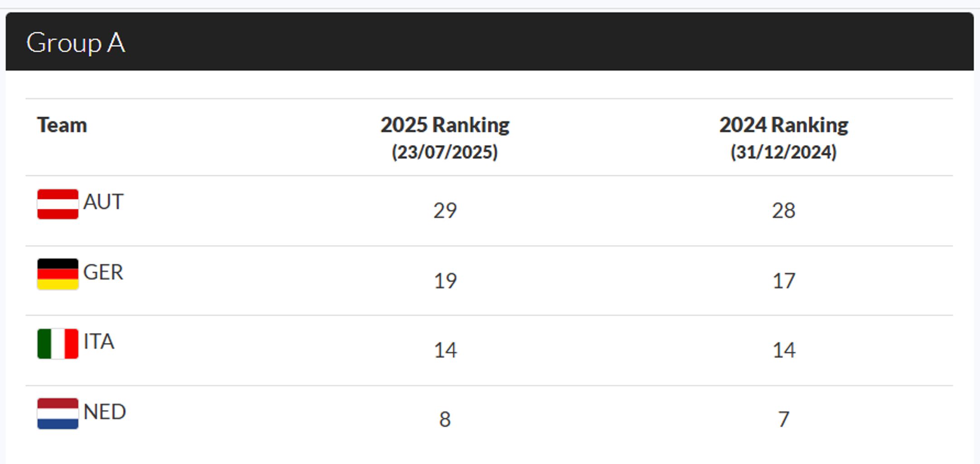Image resolution: width=980 pixels, height=464 pixels.
Task: Select Austria's 2025 ranking value 29
Action: pos(445,211)
